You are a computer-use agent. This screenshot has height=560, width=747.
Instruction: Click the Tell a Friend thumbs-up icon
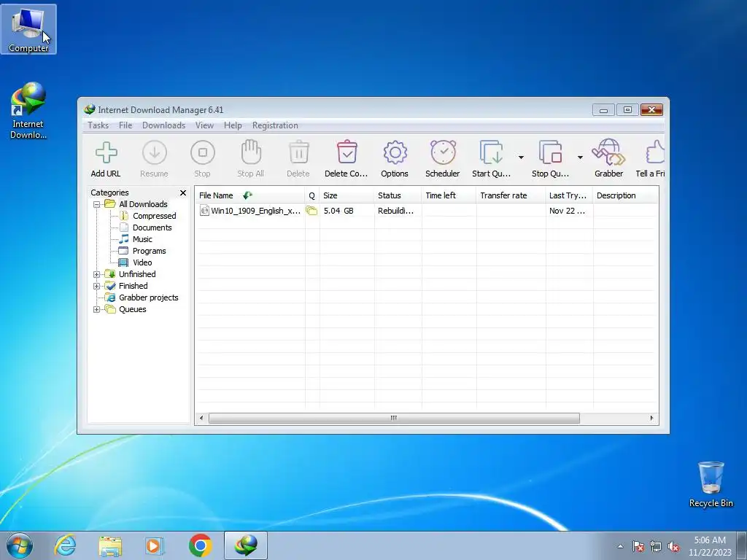coord(655,152)
